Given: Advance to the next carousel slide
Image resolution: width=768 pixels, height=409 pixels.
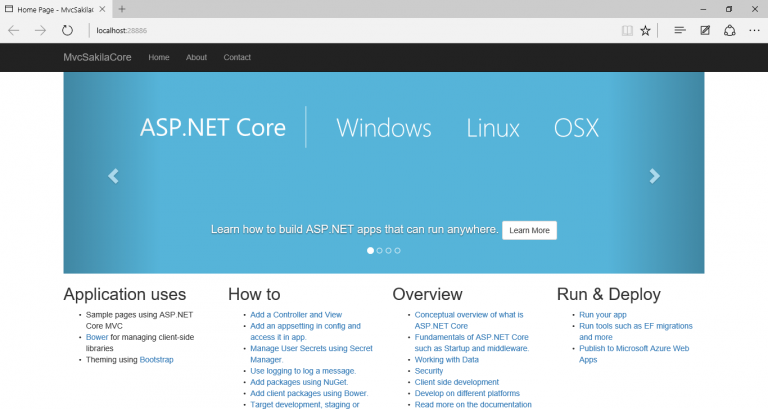Looking at the screenshot, I should click(654, 176).
